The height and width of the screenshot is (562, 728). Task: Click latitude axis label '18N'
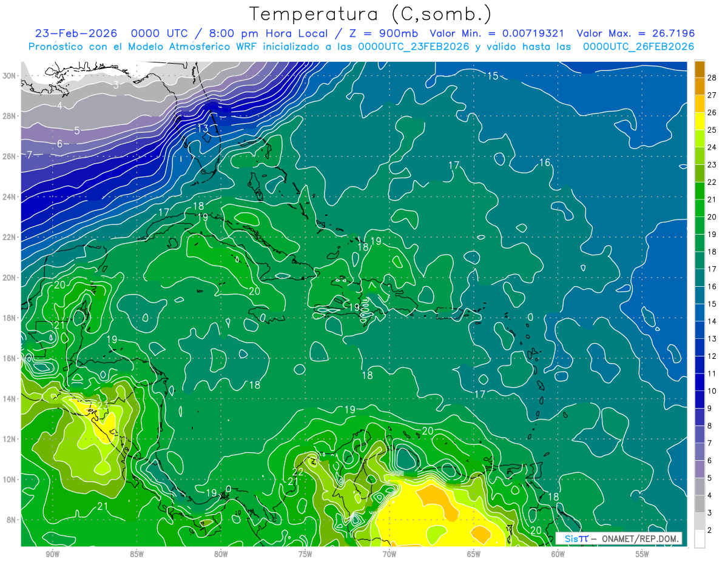(x=10, y=318)
